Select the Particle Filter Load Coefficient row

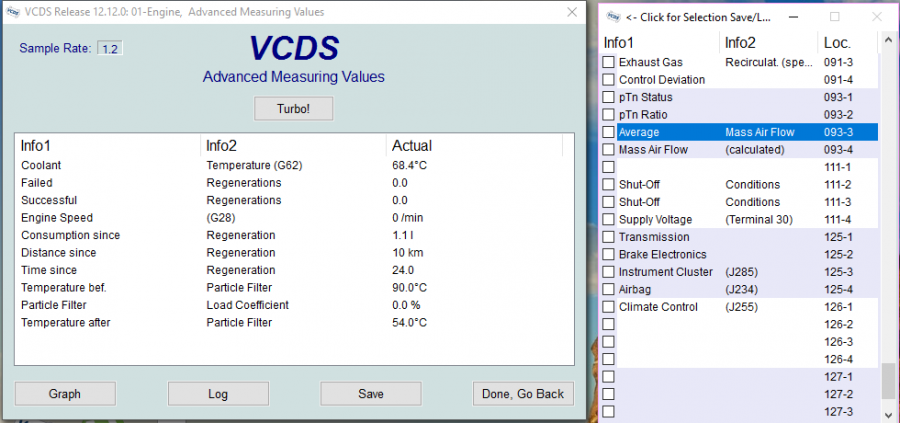(293, 305)
